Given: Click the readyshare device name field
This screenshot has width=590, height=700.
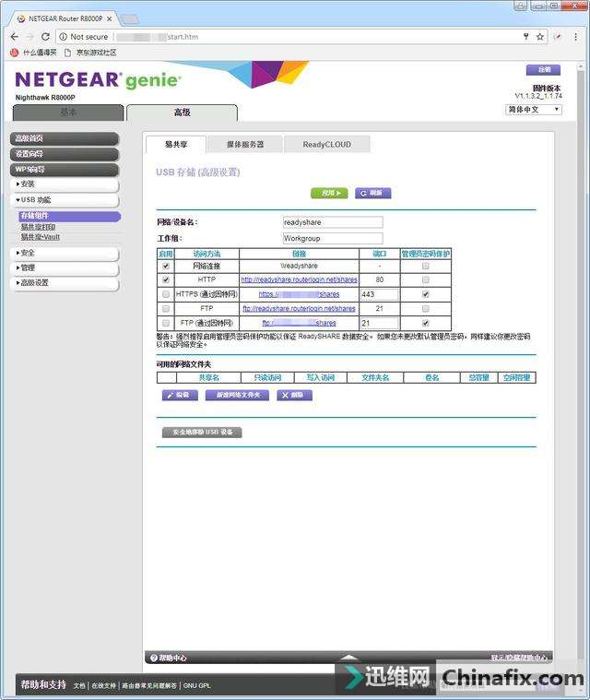Looking at the screenshot, I should (x=333, y=222).
